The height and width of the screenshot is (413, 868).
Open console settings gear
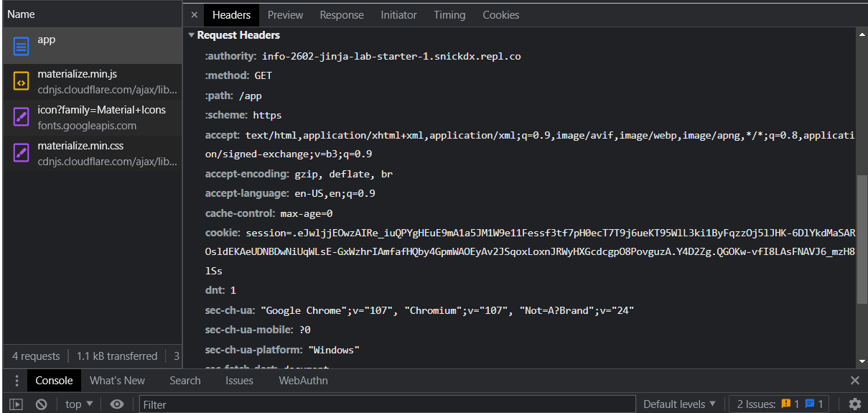point(854,404)
